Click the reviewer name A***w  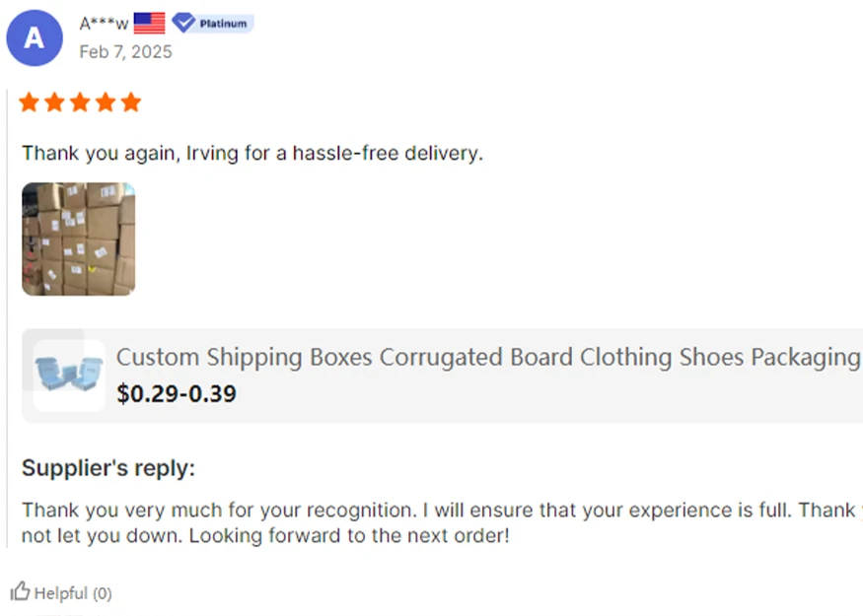point(104,24)
